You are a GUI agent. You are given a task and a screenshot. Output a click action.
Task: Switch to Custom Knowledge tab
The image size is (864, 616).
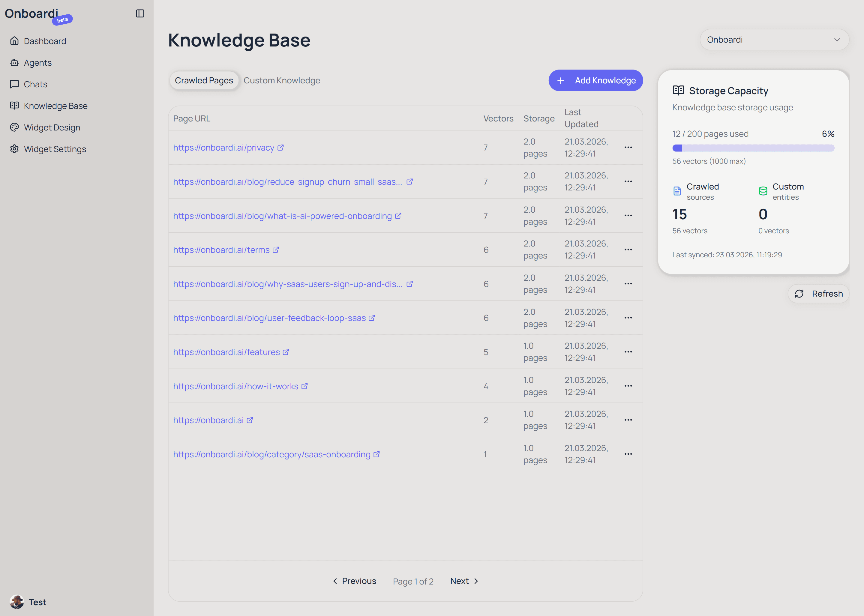click(x=281, y=80)
